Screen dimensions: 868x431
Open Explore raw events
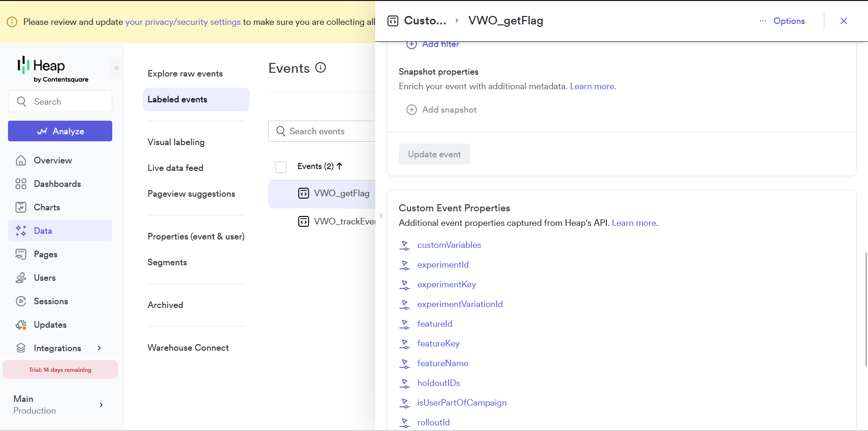pyautogui.click(x=185, y=74)
